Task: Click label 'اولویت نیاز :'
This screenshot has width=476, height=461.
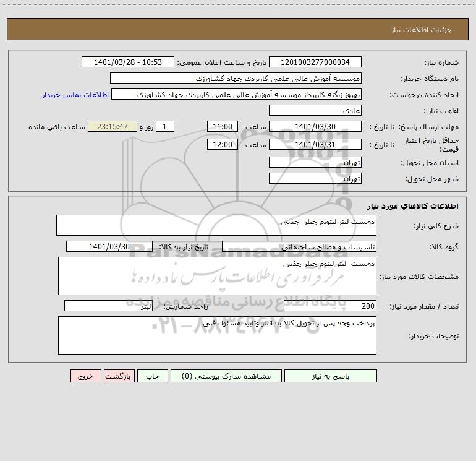Action: (x=441, y=111)
